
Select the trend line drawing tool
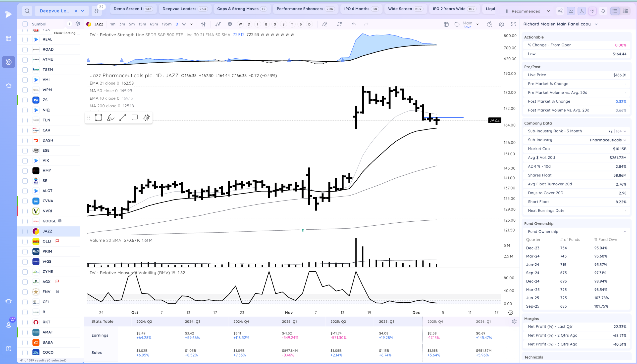coord(122,118)
